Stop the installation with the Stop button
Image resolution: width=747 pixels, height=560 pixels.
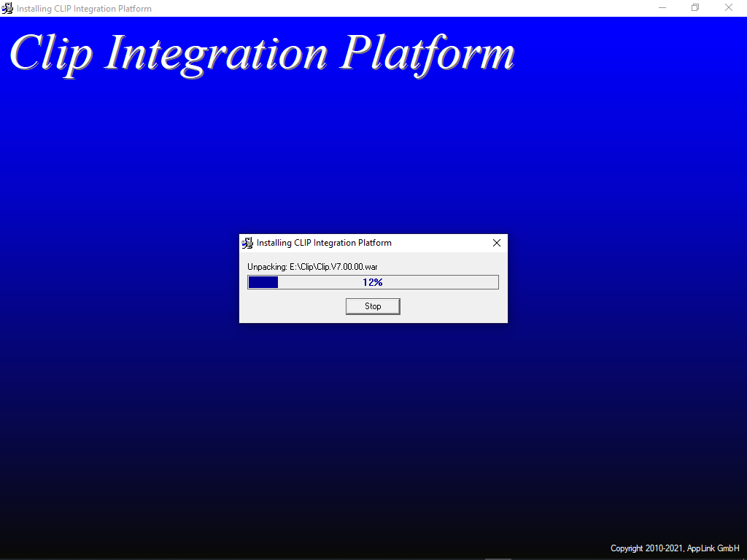pos(373,306)
